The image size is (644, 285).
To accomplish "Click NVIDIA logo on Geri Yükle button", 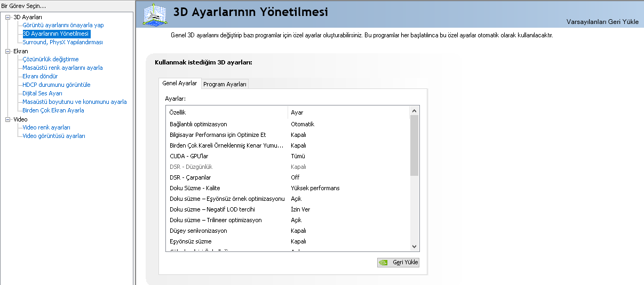I will (x=383, y=263).
